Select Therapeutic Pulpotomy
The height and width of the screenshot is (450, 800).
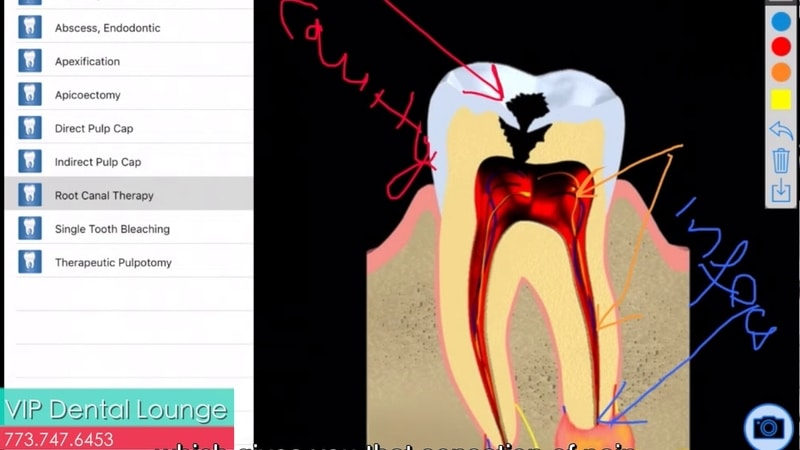pyautogui.click(x=113, y=263)
